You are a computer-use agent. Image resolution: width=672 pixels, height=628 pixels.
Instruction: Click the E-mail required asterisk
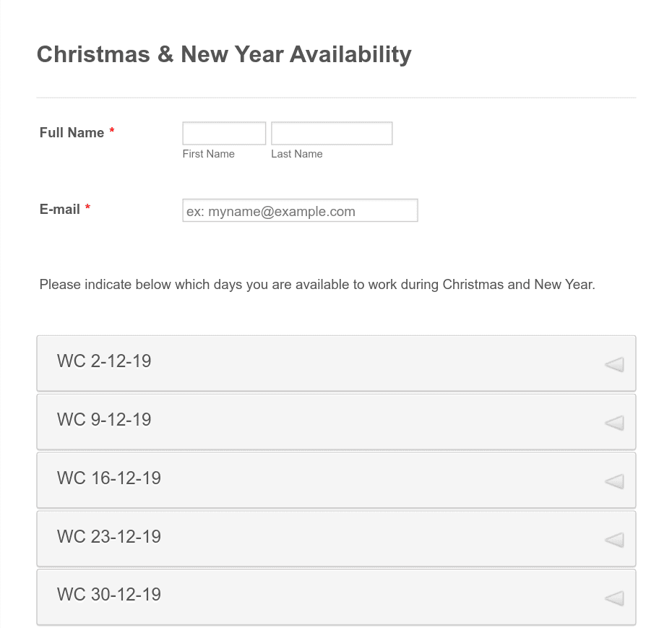[x=87, y=208]
